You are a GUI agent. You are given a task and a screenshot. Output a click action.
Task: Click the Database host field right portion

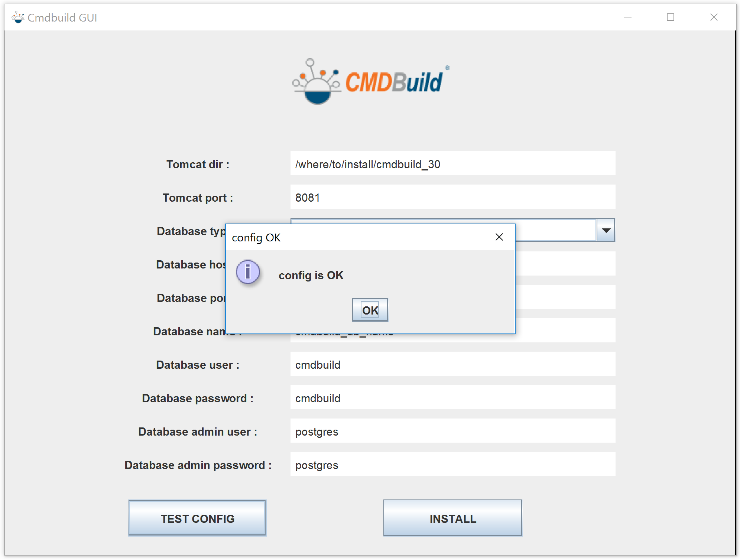point(565,264)
